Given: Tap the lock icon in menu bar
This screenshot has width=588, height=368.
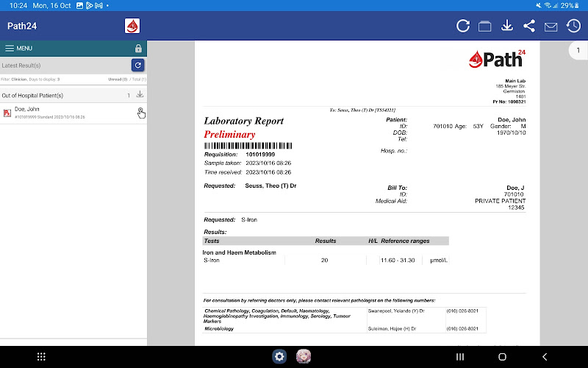Looking at the screenshot, I should point(138,48).
